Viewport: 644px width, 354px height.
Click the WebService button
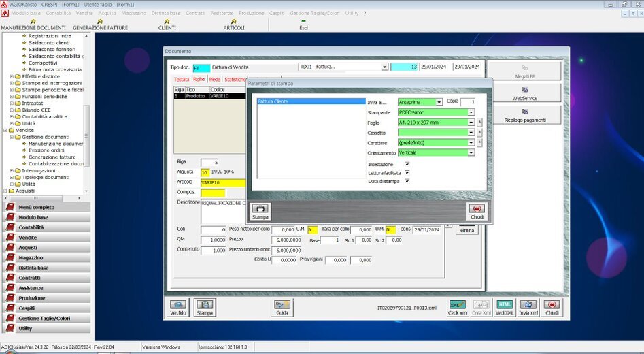pos(524,93)
